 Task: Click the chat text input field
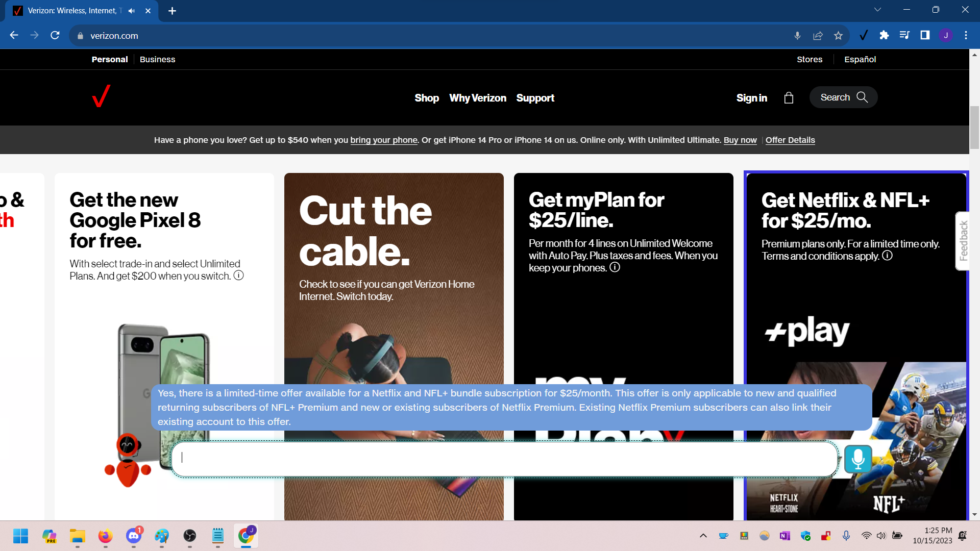click(504, 459)
